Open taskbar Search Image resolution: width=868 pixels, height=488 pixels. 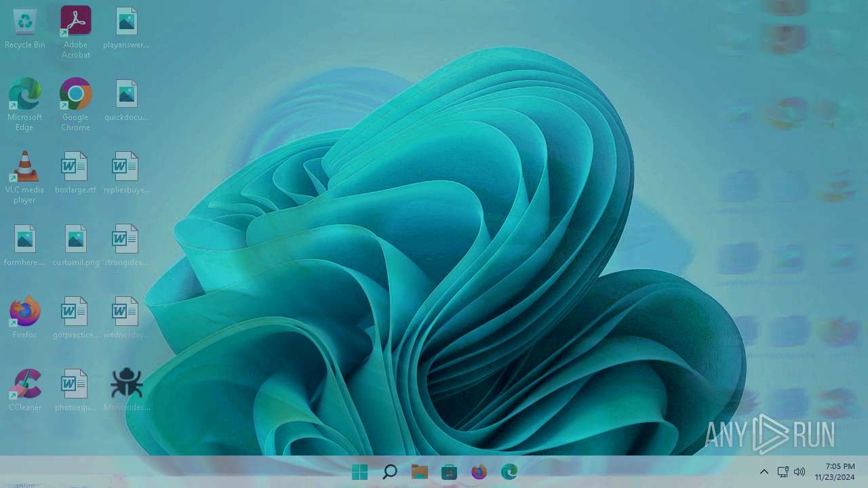(x=390, y=472)
